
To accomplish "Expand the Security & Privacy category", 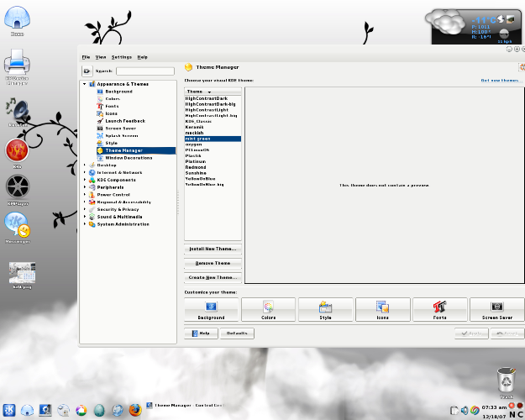I will (84, 209).
